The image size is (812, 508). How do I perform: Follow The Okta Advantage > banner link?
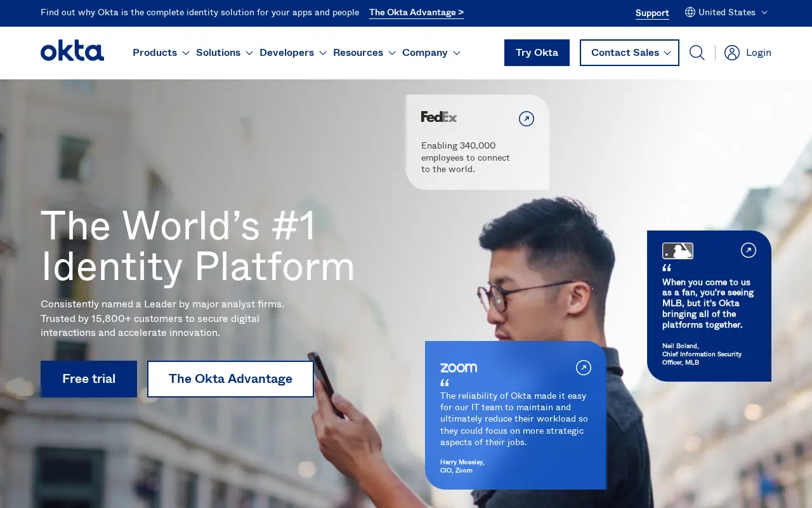point(416,13)
